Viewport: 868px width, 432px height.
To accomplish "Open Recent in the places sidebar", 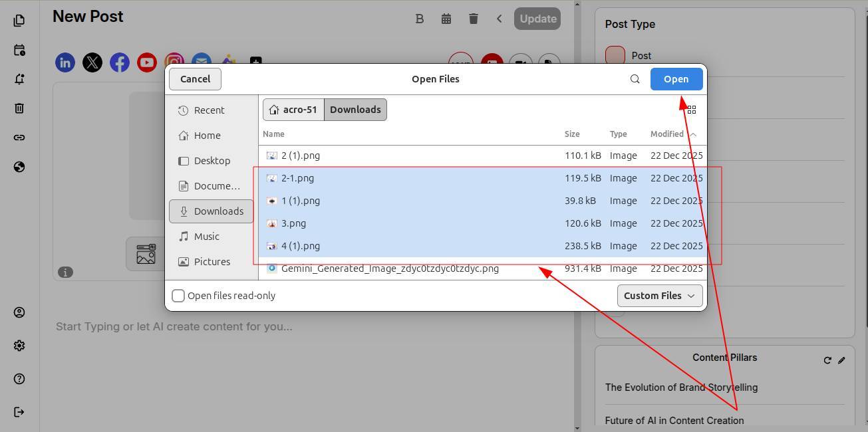I will tap(209, 110).
